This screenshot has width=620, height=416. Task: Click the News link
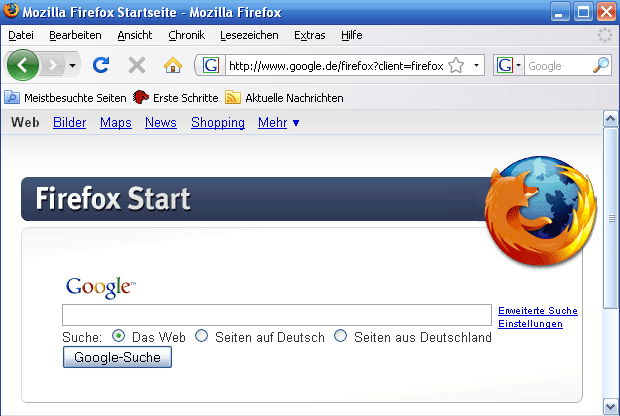point(161,123)
